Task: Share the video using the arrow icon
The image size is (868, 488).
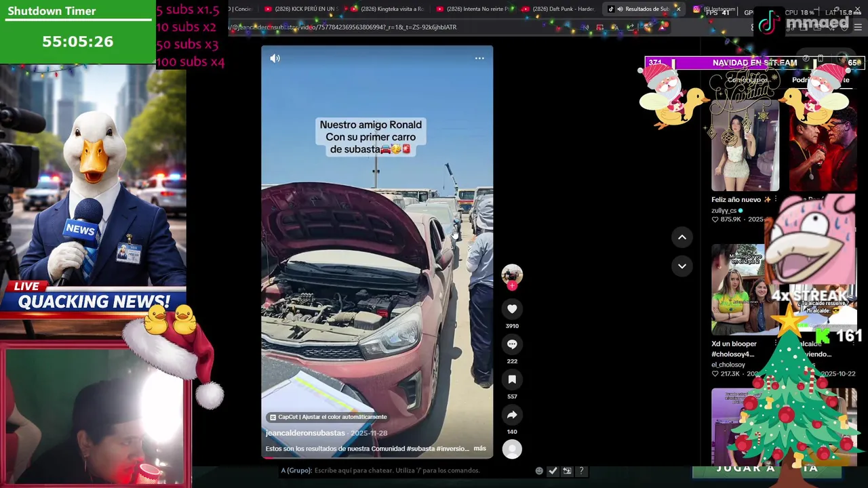Action: click(x=512, y=415)
